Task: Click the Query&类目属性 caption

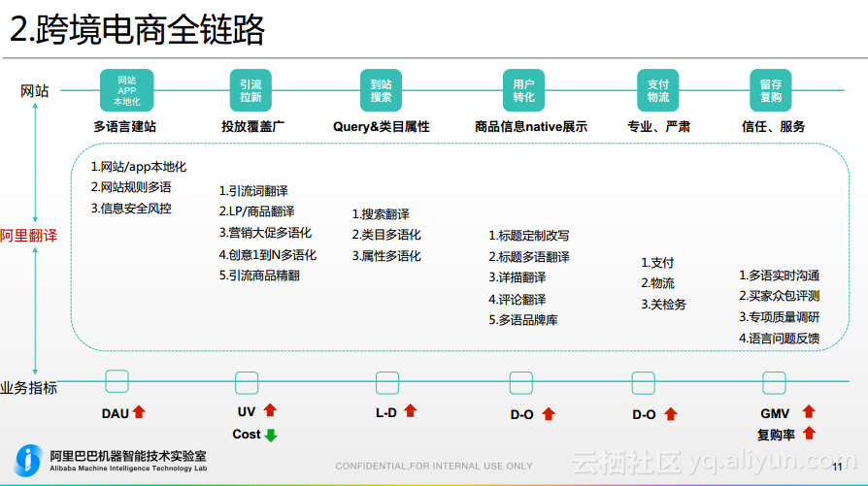Action: [x=381, y=127]
